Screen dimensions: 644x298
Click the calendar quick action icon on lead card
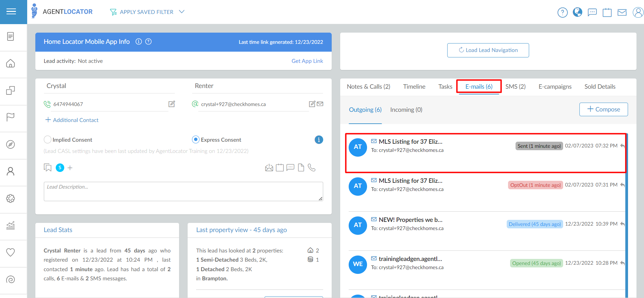[280, 168]
